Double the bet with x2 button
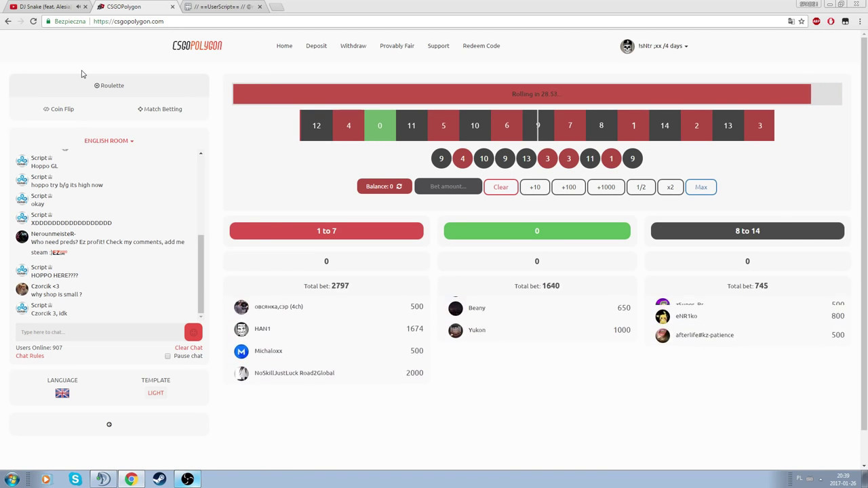 [x=671, y=187]
